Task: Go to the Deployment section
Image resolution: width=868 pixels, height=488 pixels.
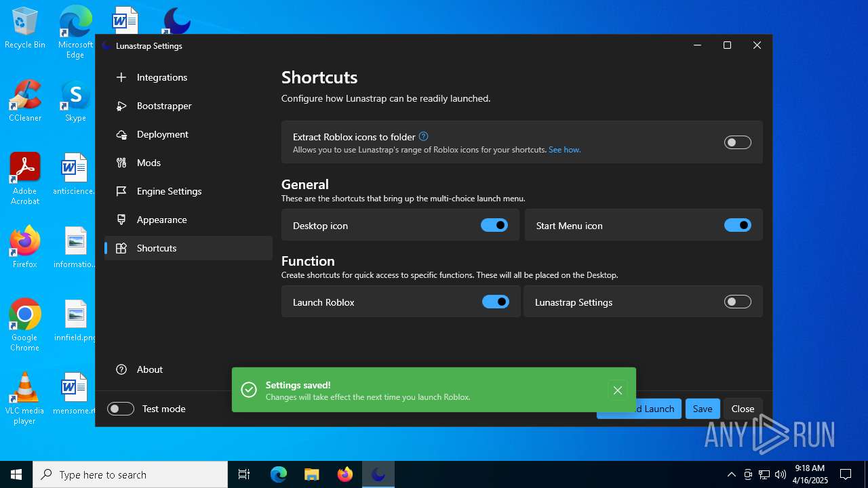Action: point(189,134)
